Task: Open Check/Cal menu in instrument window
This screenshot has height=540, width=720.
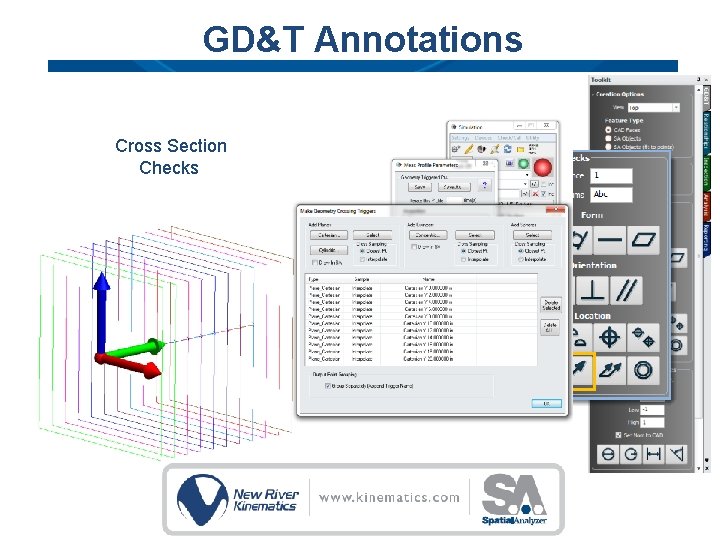Action: pos(509,138)
